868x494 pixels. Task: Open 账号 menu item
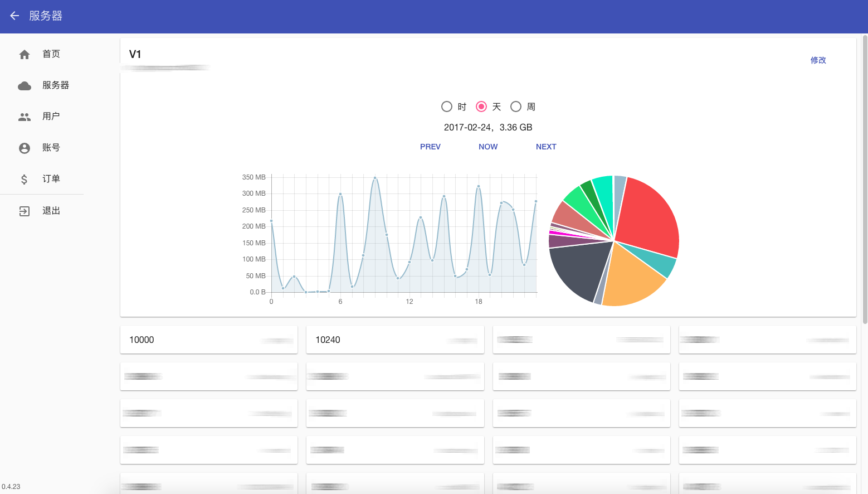point(42,148)
